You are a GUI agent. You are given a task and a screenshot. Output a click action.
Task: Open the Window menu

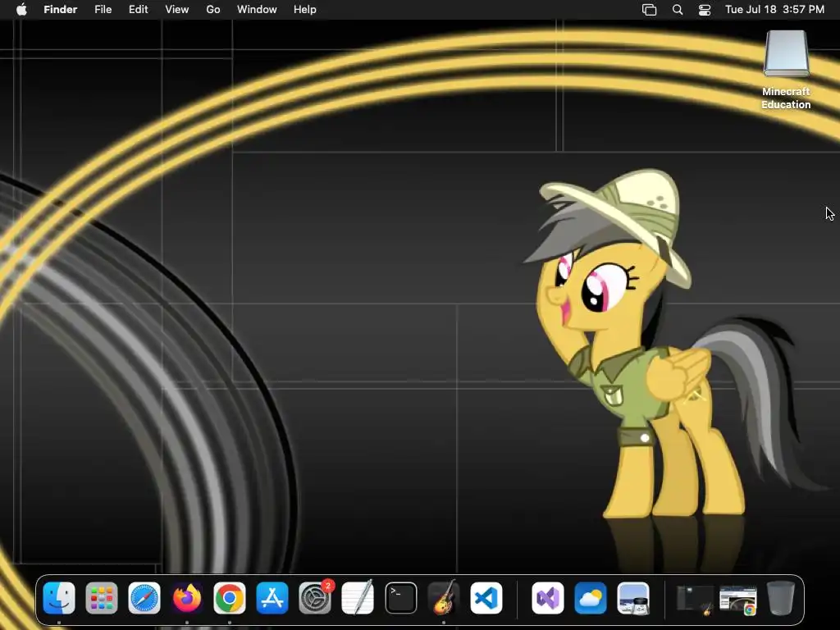[257, 10]
